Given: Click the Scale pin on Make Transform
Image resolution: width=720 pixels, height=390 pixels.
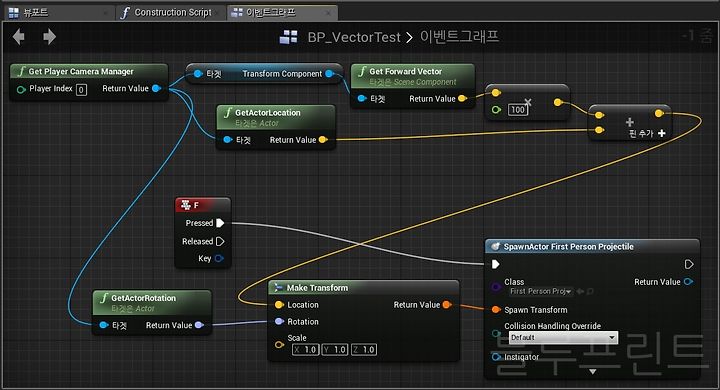Looking at the screenshot, I should coord(279,344).
